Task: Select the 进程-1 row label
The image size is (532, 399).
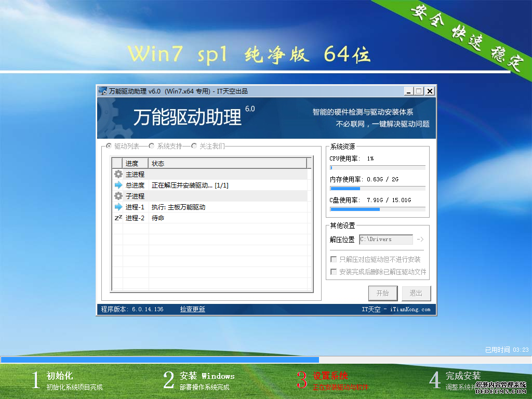Action: (x=135, y=207)
